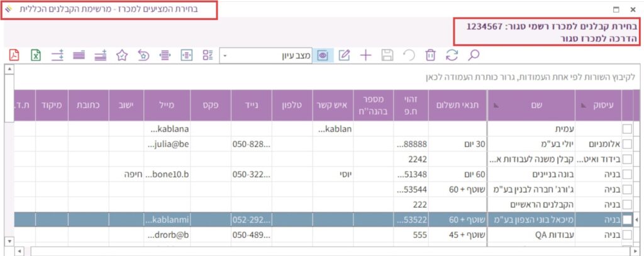Check the box for the עמית row
644x256 pixels.
coord(626,129)
